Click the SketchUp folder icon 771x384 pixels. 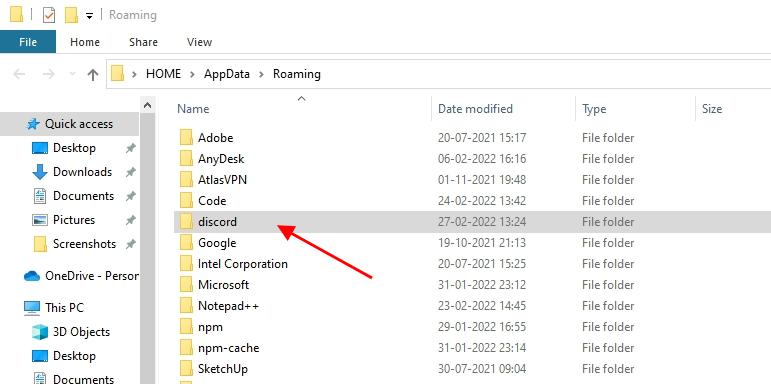pyautogui.click(x=186, y=369)
